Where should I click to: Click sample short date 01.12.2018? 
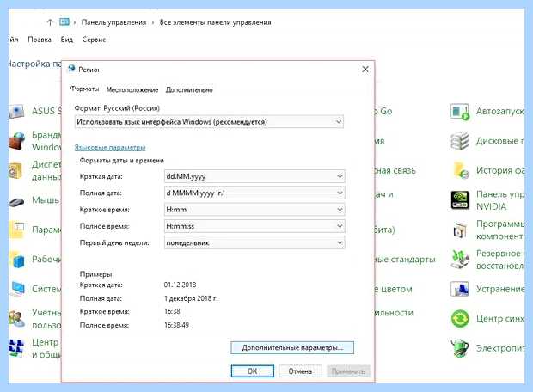pos(181,285)
